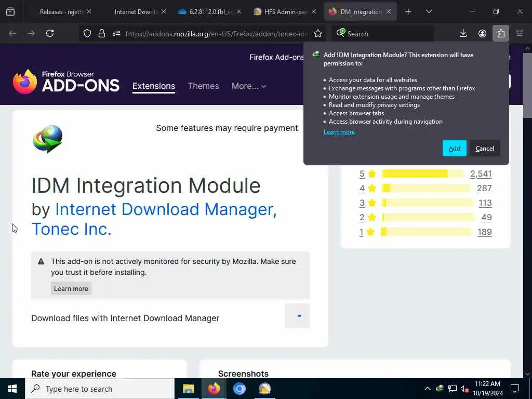Image resolution: width=532 pixels, height=399 pixels.
Task: Open the blue browser taskbar icon
Action: [239, 389]
